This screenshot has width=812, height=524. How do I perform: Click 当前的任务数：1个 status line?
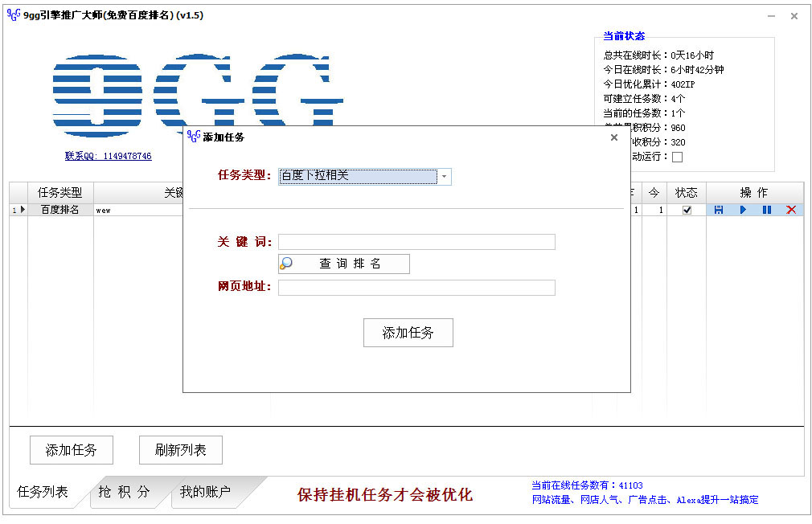pyautogui.click(x=644, y=113)
